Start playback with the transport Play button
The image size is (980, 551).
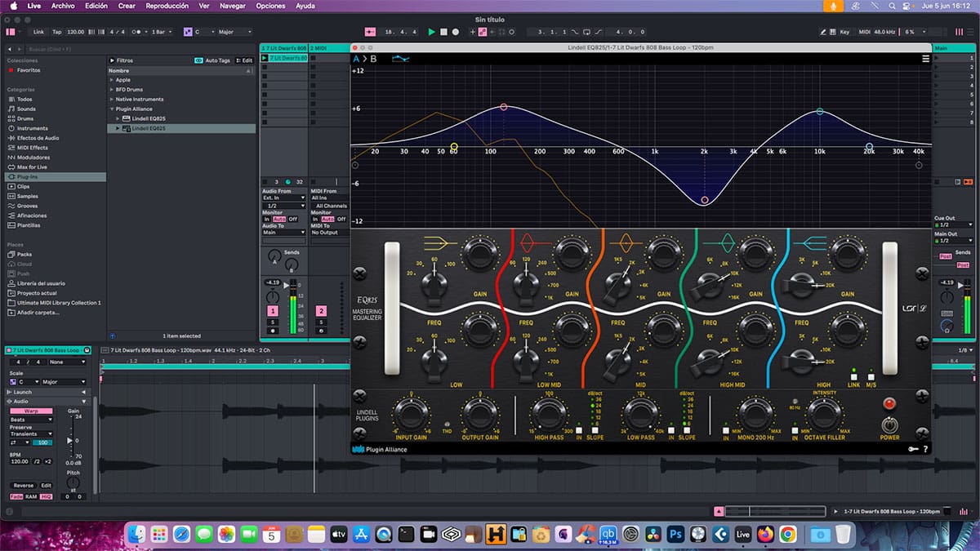pyautogui.click(x=432, y=32)
